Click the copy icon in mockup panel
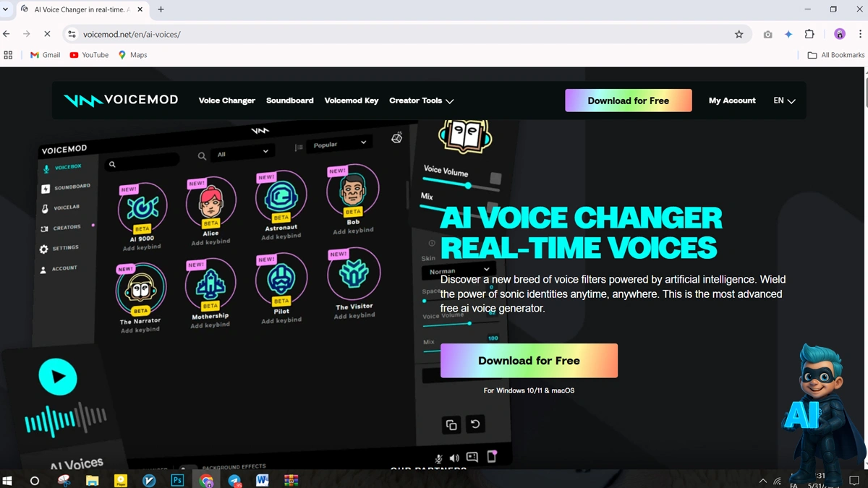Image resolution: width=868 pixels, height=488 pixels. [x=451, y=425]
